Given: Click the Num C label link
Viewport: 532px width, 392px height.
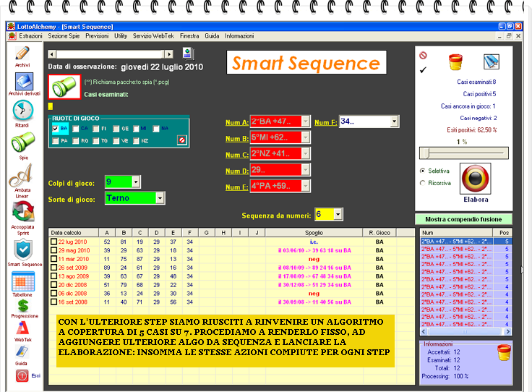Looking at the screenshot, I should click(237, 155).
